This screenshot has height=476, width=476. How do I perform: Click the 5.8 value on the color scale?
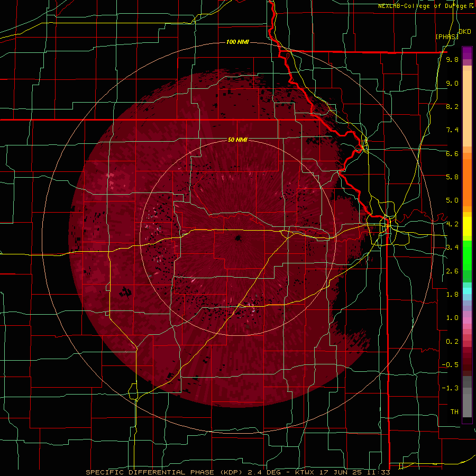[x=452, y=177]
